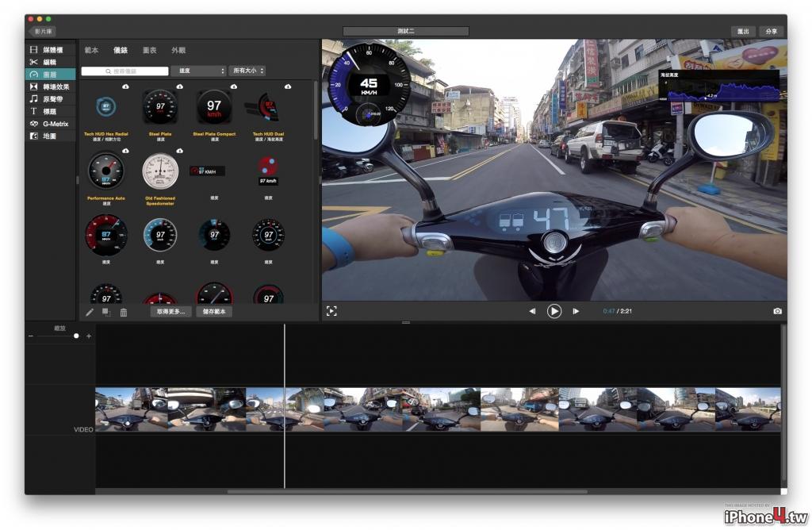Download the Steel Plate gauge via cloud icon

point(180,86)
